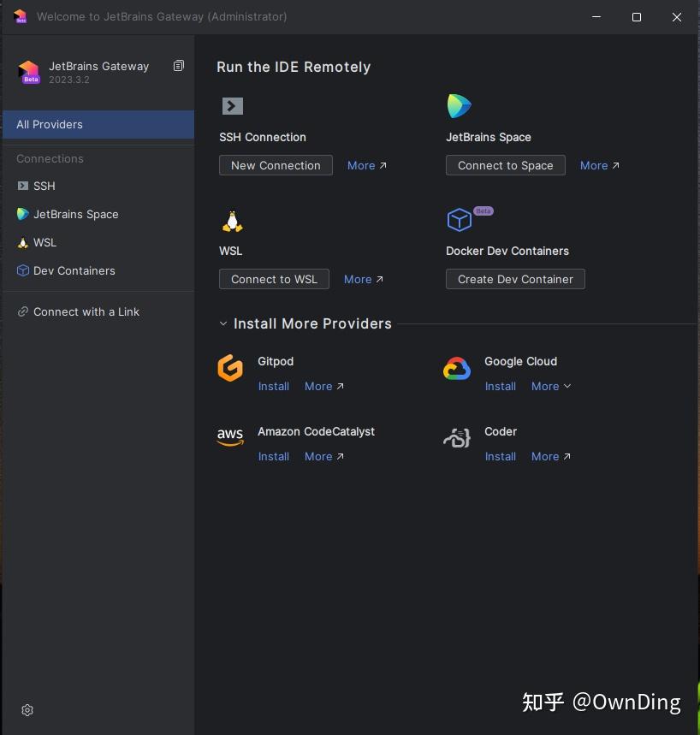Viewport: 700px width, 735px height.
Task: Click the 2023.3.2 version text
Action: pos(69,80)
